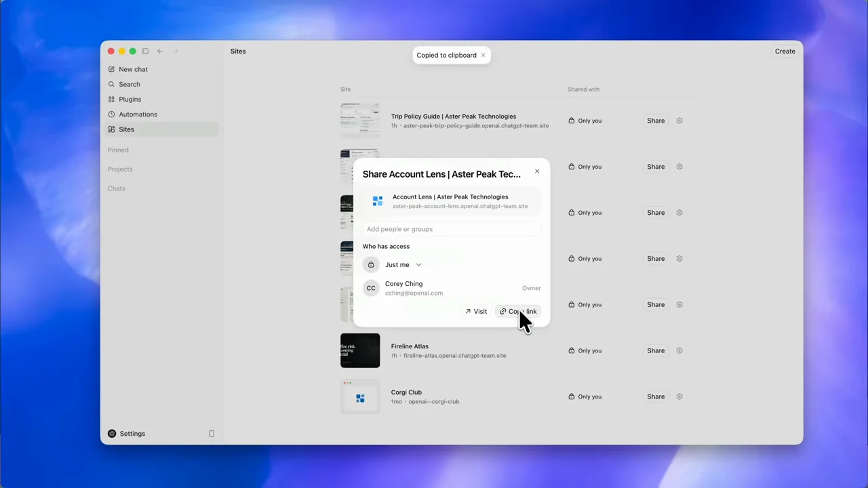Share the Fireline Atlas site
The image size is (868, 488).
click(x=656, y=350)
